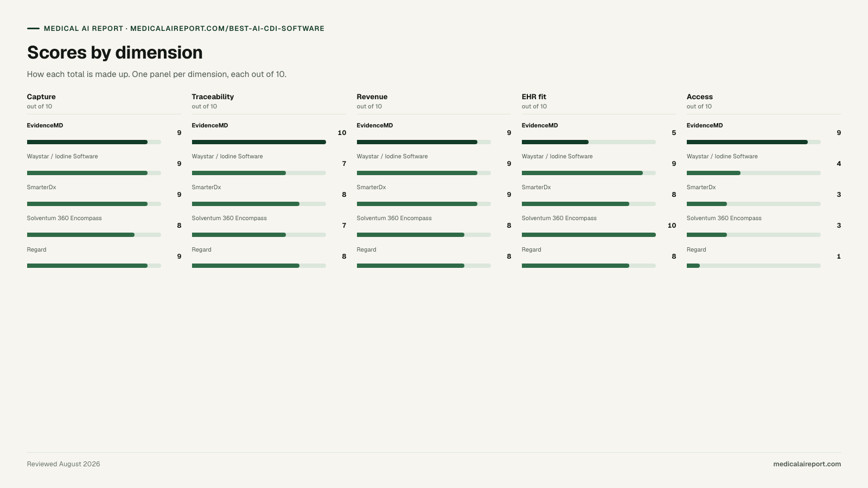Click Waystar / Iodine Software label in Traceability

(x=227, y=157)
